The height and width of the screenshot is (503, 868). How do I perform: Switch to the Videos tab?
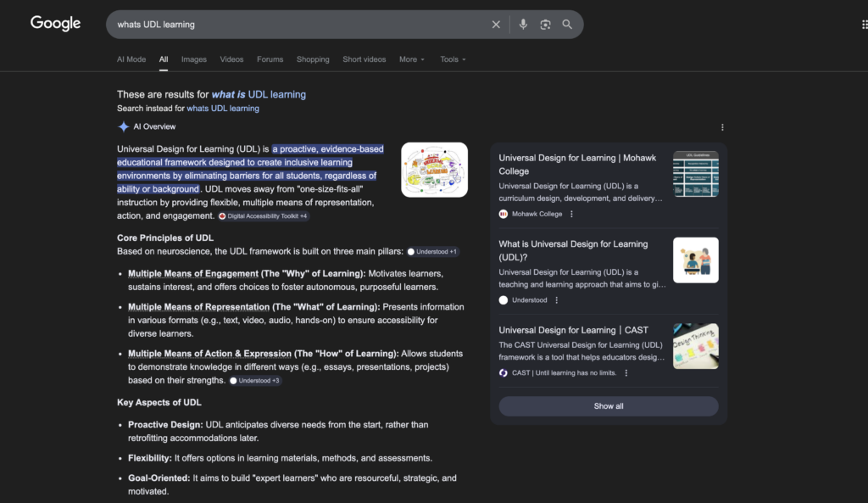pyautogui.click(x=231, y=59)
